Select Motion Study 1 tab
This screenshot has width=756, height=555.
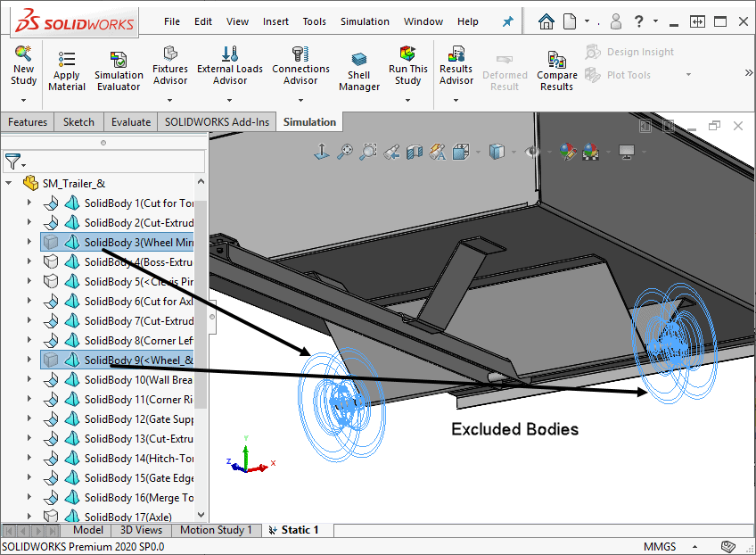pos(216,530)
